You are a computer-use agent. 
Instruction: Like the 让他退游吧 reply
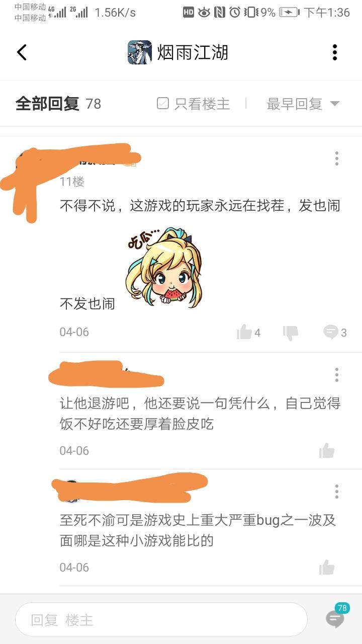pos(327,450)
